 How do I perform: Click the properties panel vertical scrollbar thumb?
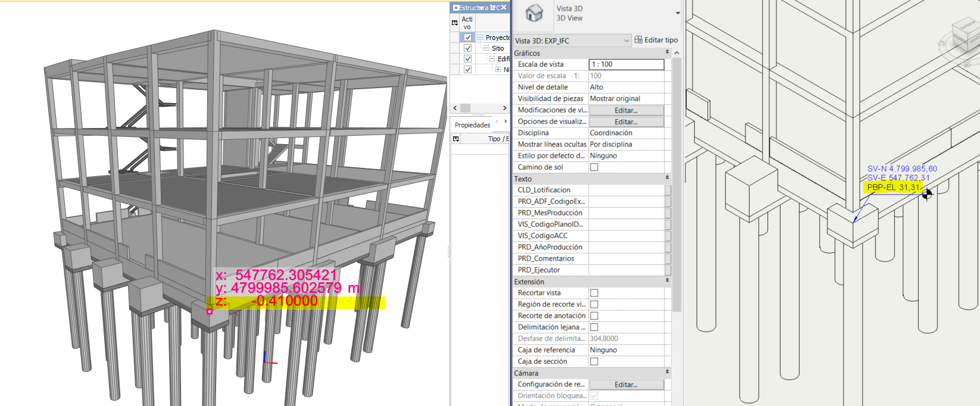point(676,185)
